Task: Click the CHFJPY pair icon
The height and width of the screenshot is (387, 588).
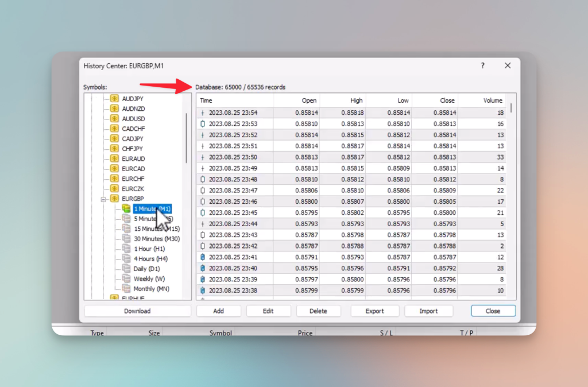Action: tap(114, 148)
